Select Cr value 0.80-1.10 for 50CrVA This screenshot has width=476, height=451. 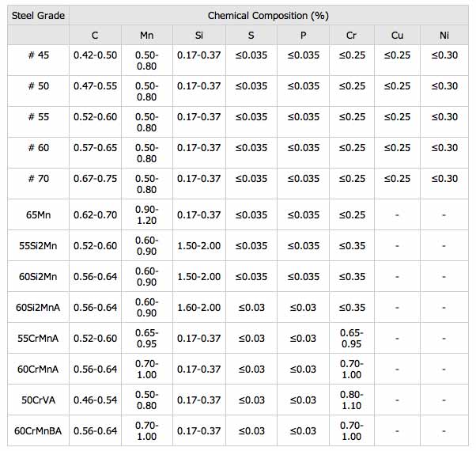[x=351, y=400]
